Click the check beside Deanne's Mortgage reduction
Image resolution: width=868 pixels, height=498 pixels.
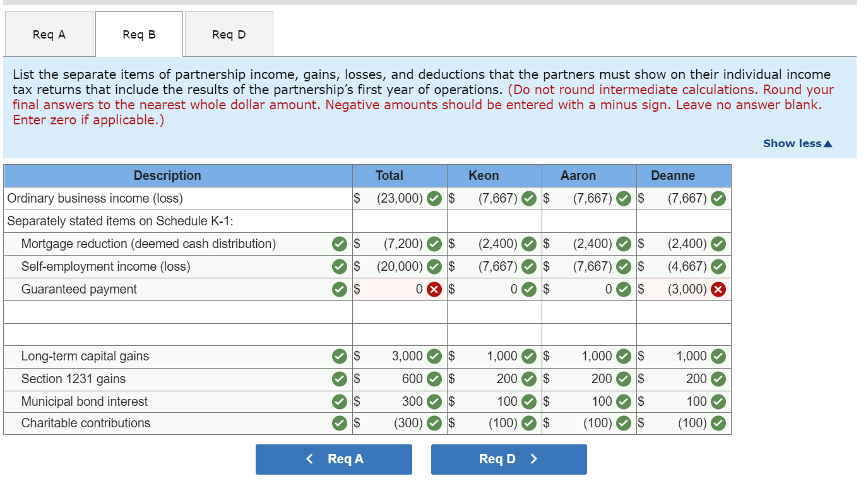718,244
